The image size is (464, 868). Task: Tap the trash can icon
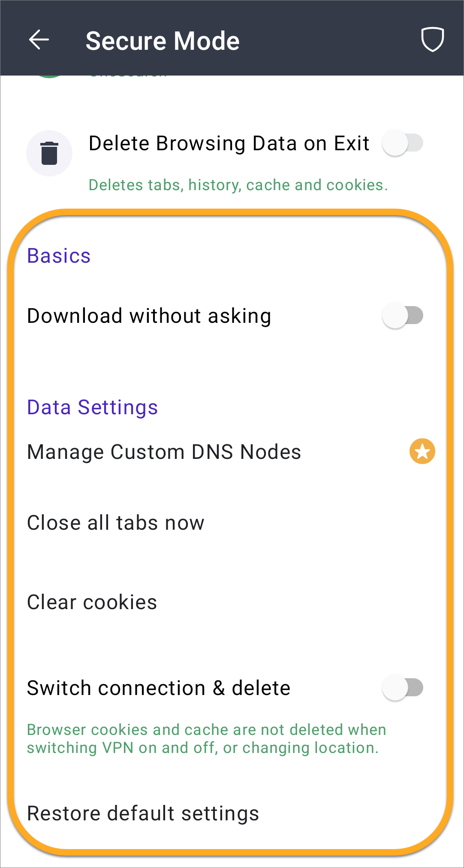click(x=49, y=153)
